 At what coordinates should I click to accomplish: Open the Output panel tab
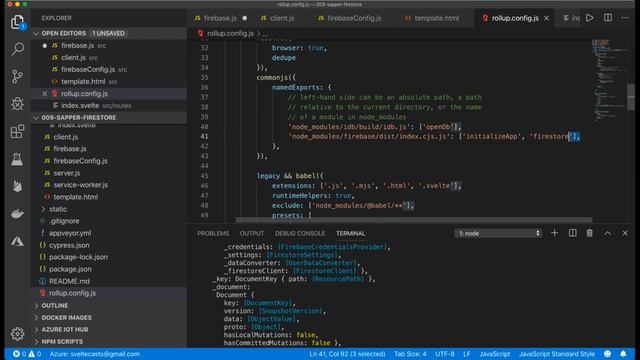coord(252,233)
